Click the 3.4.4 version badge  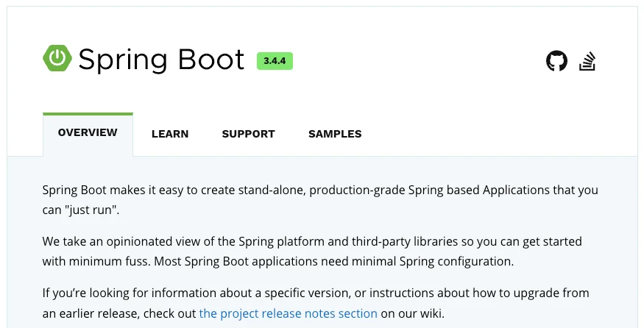[275, 61]
